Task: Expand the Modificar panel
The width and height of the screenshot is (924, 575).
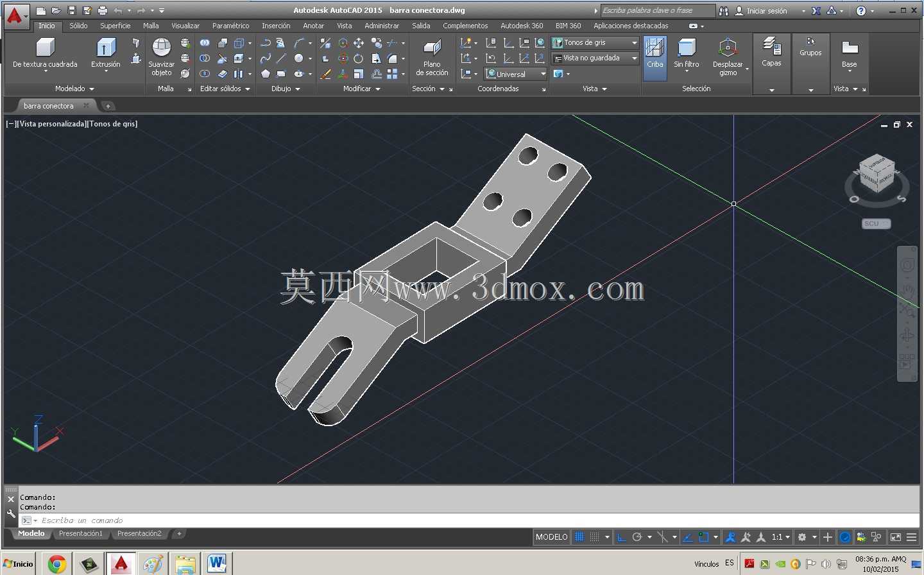Action: coord(362,89)
